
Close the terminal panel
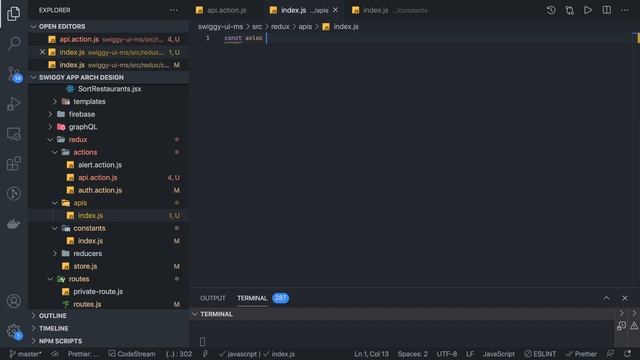[624, 298]
